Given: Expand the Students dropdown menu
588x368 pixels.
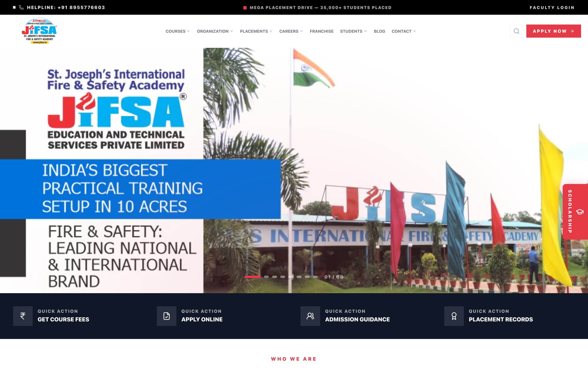Looking at the screenshot, I should tap(353, 31).
